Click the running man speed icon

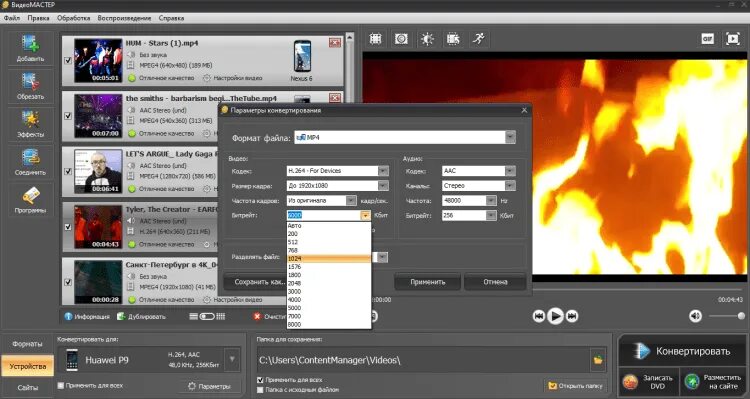pyautogui.click(x=478, y=39)
